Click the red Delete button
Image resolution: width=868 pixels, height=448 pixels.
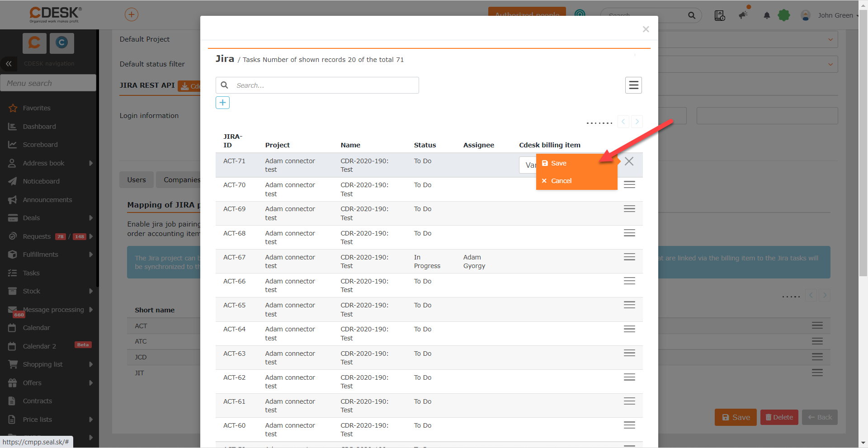779,417
